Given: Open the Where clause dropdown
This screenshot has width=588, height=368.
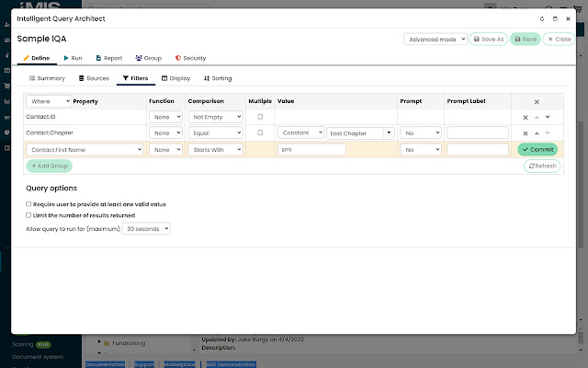Looking at the screenshot, I should [x=49, y=101].
